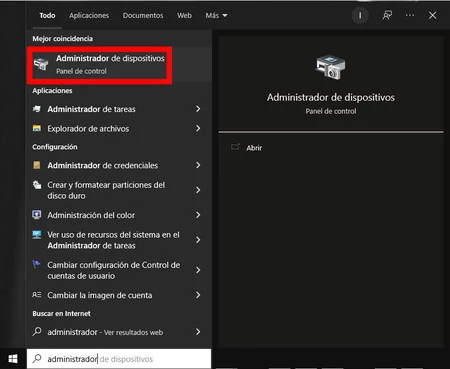
Task: Click the account picture settings icon
Action: tap(37, 295)
